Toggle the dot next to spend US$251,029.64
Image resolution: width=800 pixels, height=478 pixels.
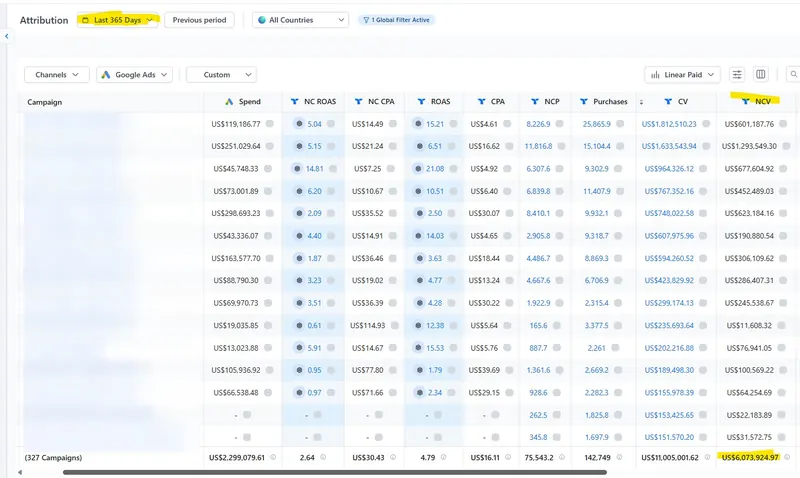[x=269, y=146]
